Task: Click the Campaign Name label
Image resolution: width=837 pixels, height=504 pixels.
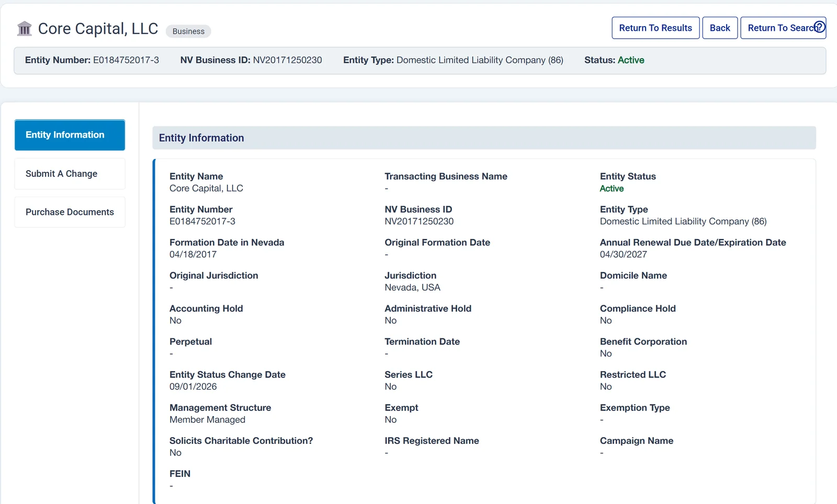Action: click(x=637, y=441)
